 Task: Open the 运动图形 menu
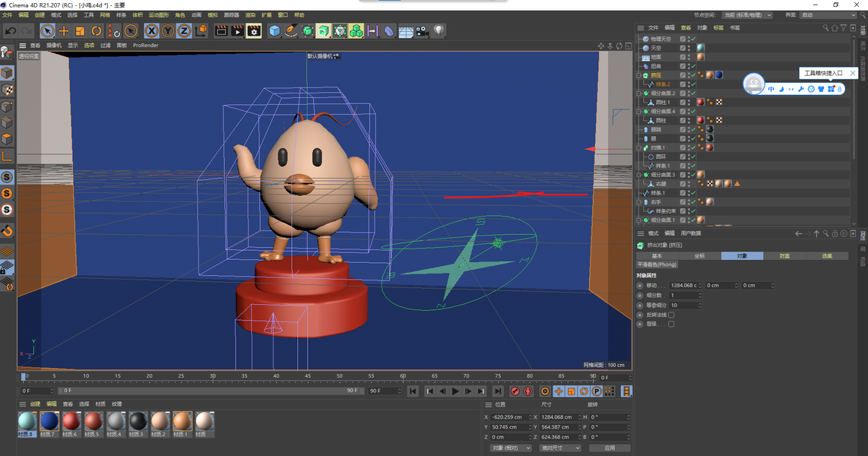point(158,15)
